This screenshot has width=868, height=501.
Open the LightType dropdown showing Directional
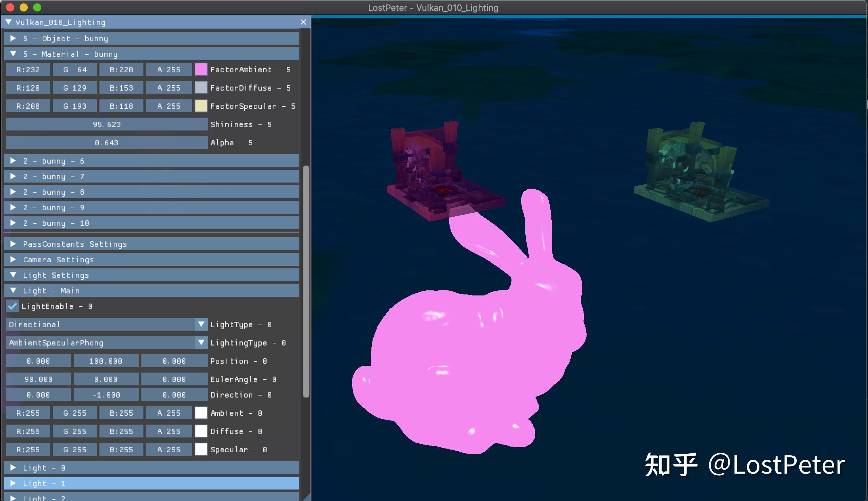point(201,324)
